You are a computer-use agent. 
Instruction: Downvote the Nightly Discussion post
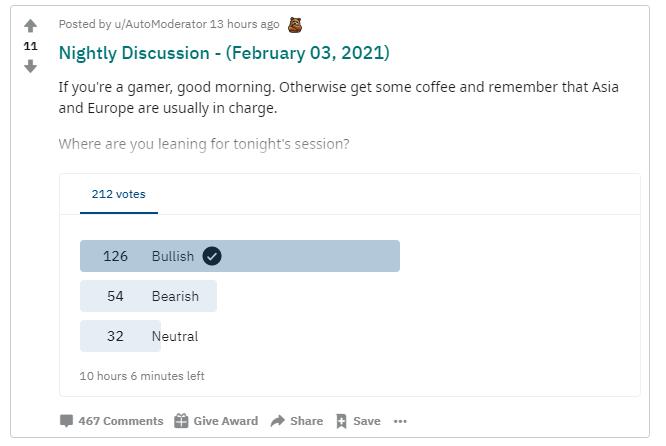click(30, 66)
